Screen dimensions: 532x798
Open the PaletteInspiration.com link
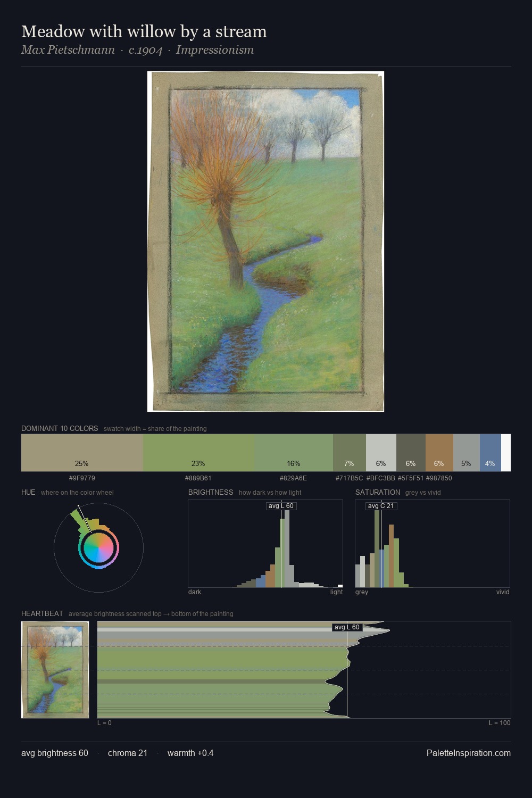coord(469,753)
